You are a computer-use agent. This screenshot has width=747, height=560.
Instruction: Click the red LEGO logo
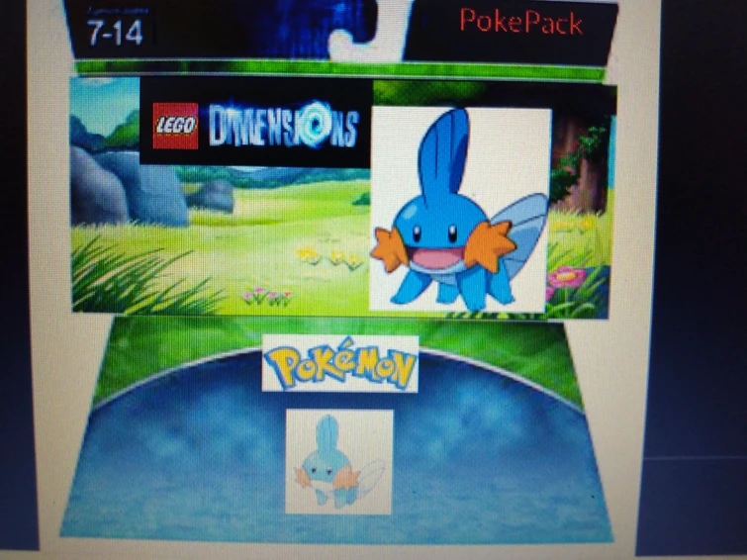click(175, 126)
